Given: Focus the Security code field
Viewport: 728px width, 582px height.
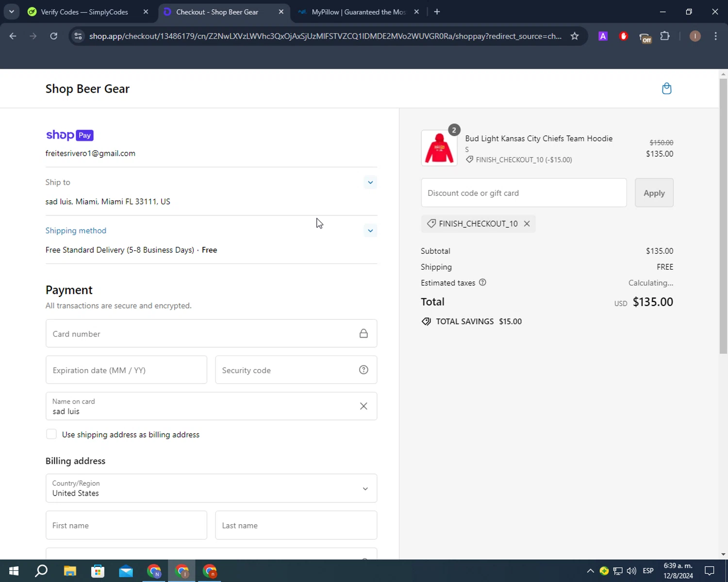Looking at the screenshot, I should (x=296, y=370).
